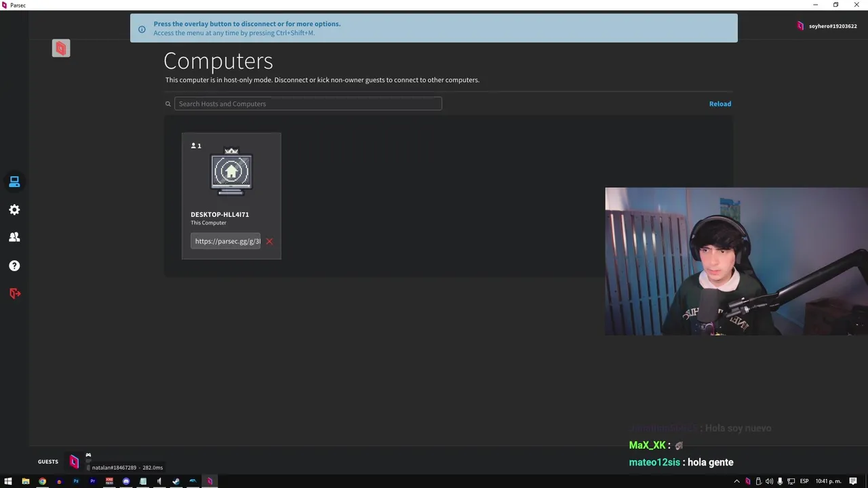
Task: Click the Parsec overlay button
Action: tap(61, 48)
